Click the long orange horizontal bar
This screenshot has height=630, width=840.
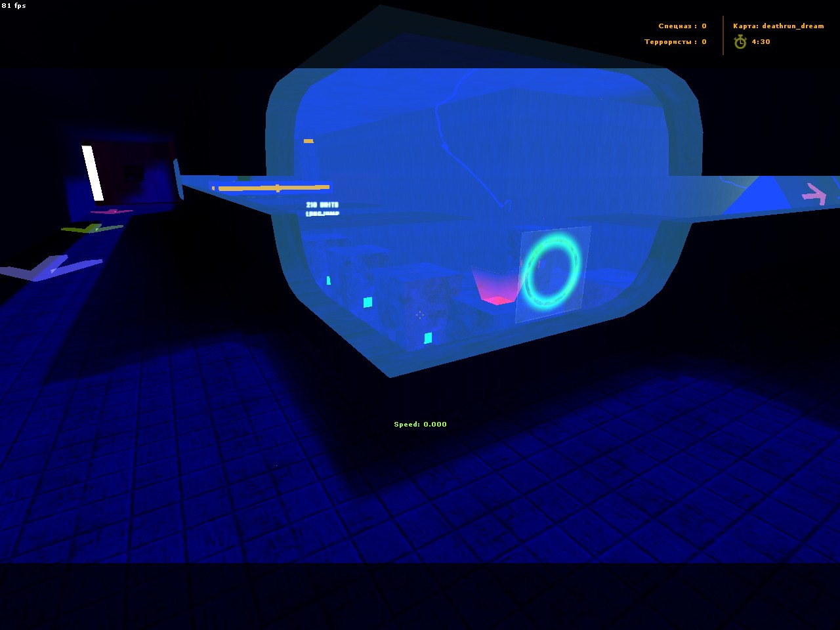[273, 188]
